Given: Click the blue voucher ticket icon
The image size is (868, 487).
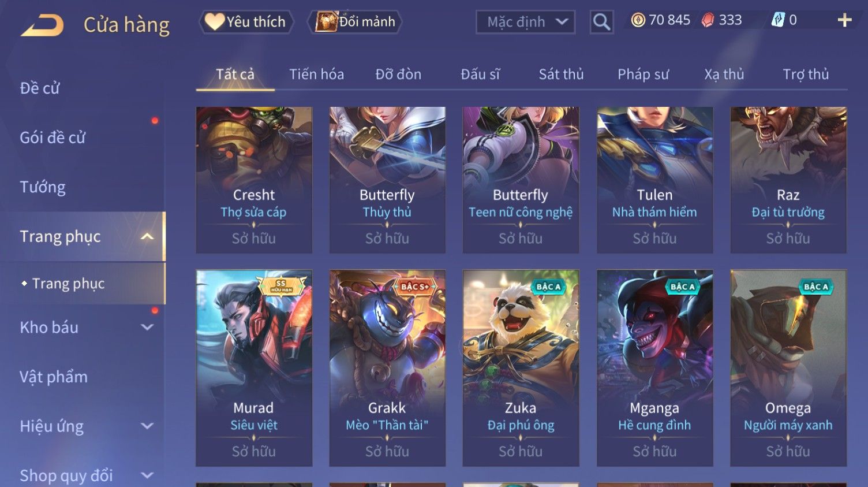Looking at the screenshot, I should (x=778, y=20).
